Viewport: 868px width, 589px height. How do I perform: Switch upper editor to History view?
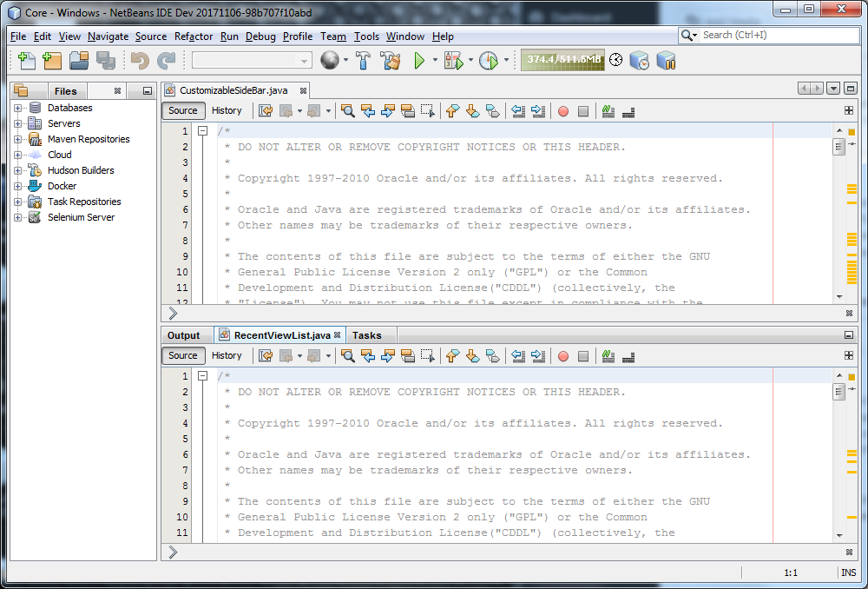pos(227,110)
